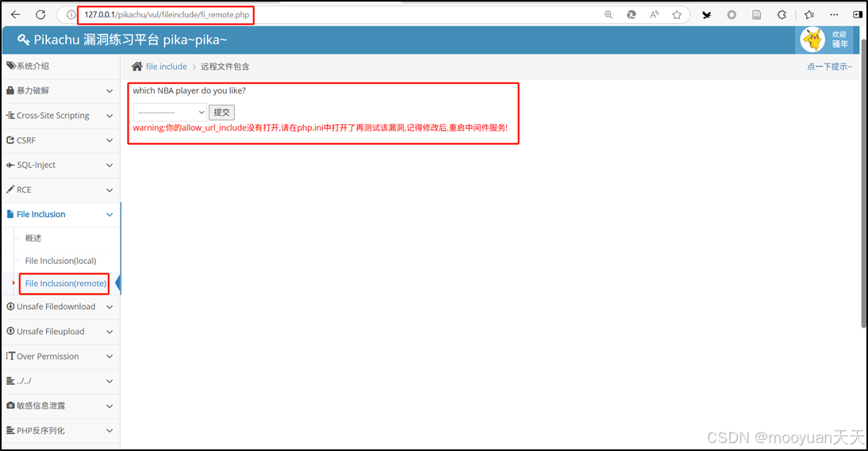Open browser settings and more menu
868x451 pixels.
coord(834,15)
